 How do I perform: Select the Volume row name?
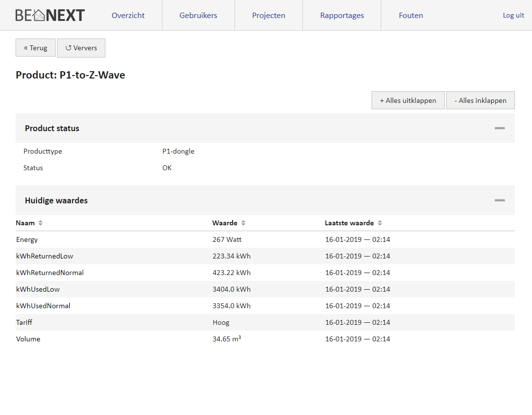(28, 339)
